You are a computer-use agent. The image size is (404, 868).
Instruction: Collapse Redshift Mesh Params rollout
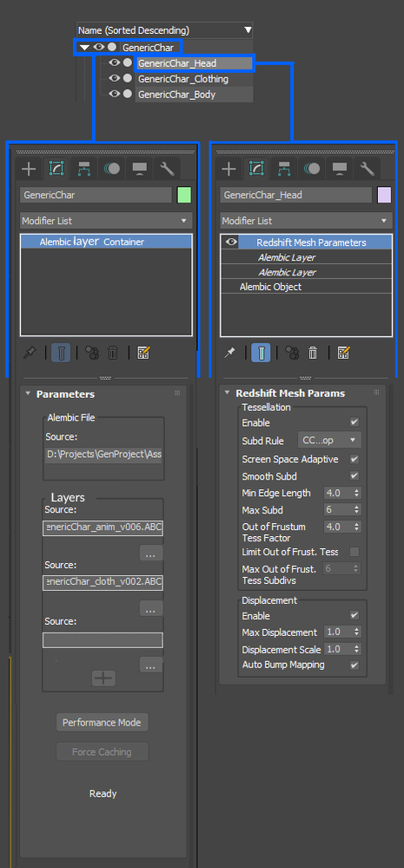tap(227, 394)
